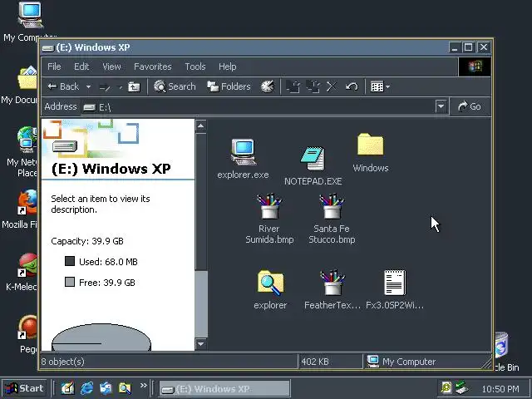Screen dimensions: 532x399
Task: Select the FeatherTex... bitmap file icon
Action: point(332,289)
